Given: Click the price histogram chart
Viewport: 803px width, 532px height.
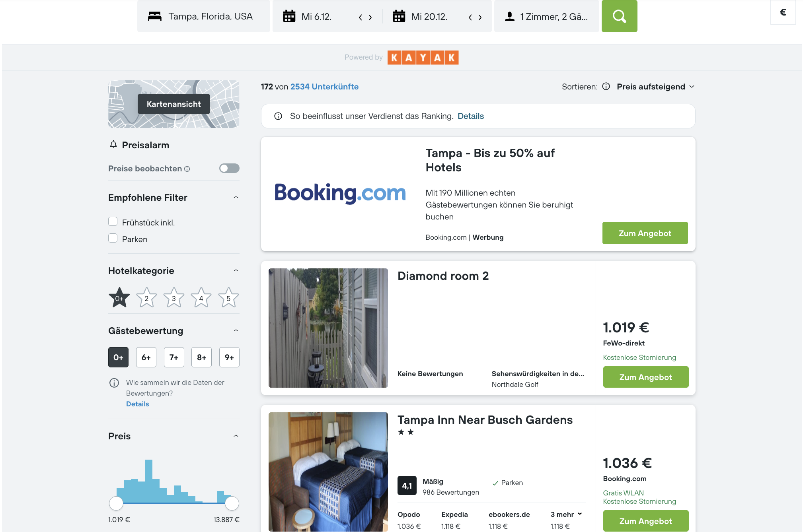Looking at the screenshot, I should 174,481.
